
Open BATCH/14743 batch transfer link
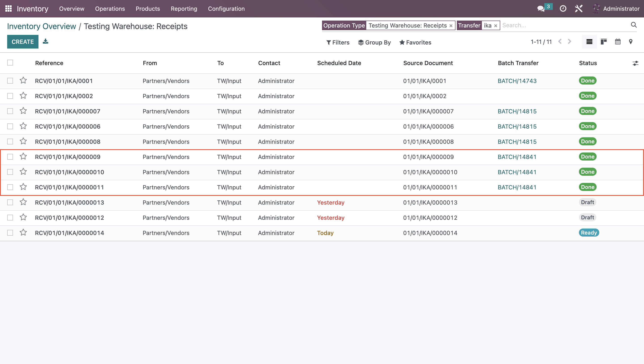point(517,81)
